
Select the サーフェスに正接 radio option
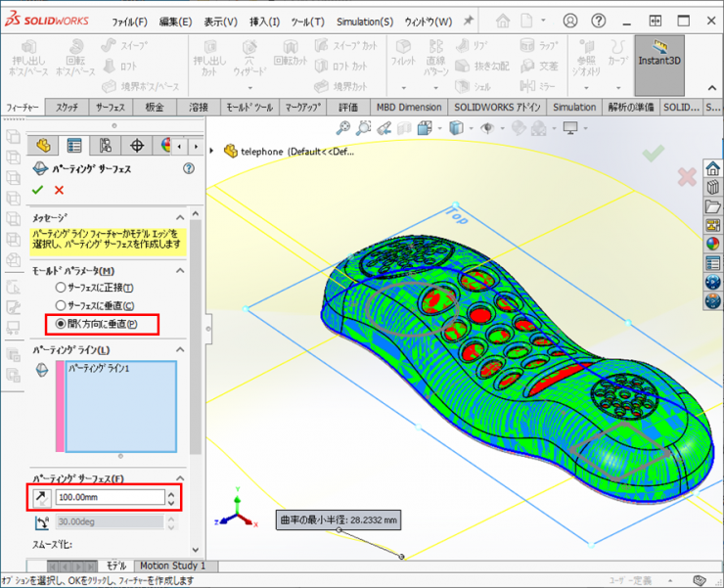[x=61, y=288]
